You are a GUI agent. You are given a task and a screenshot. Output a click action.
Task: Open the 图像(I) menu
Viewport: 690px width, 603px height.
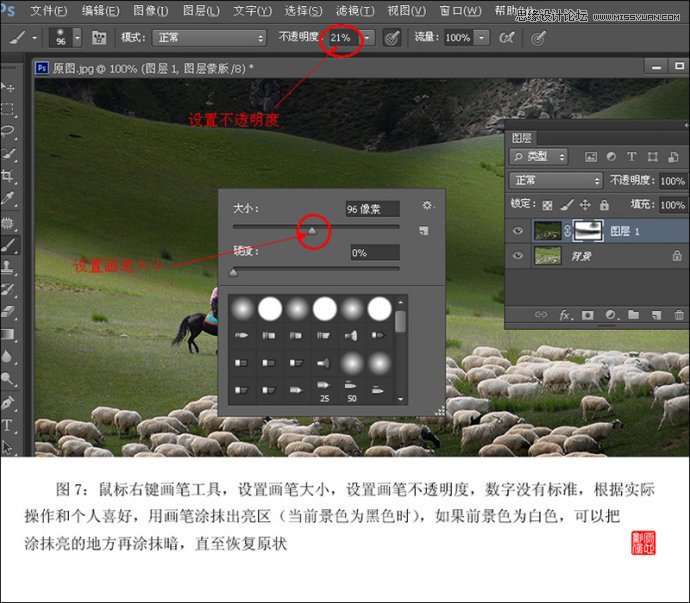150,11
